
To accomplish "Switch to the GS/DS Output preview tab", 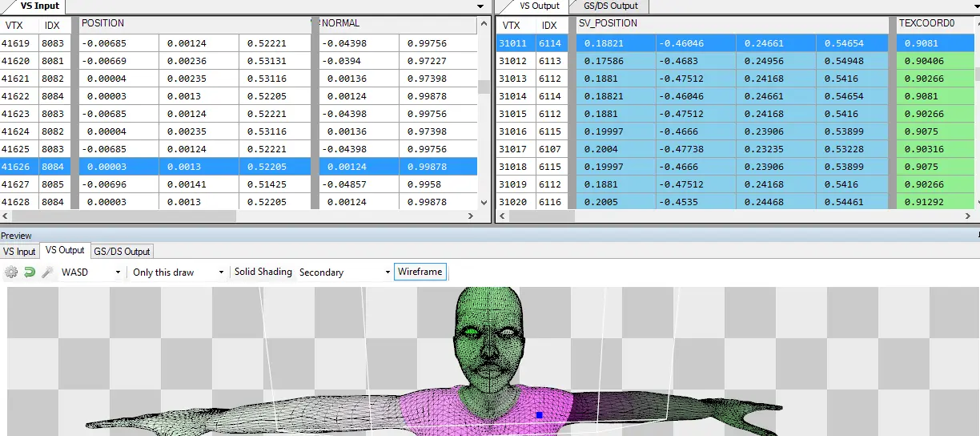I will 122,252.
